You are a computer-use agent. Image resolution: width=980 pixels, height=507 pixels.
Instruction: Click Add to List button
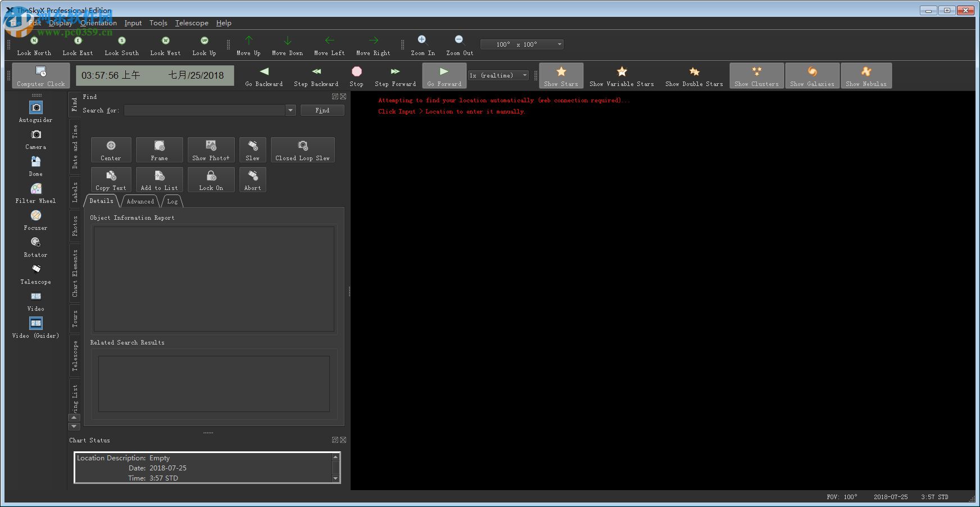[x=159, y=180]
